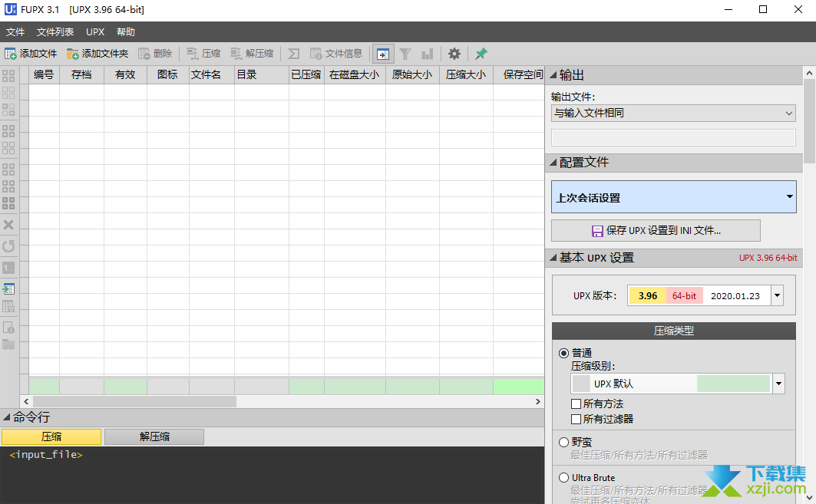
Task: Sort by the 原始大小 column header
Action: (x=412, y=75)
